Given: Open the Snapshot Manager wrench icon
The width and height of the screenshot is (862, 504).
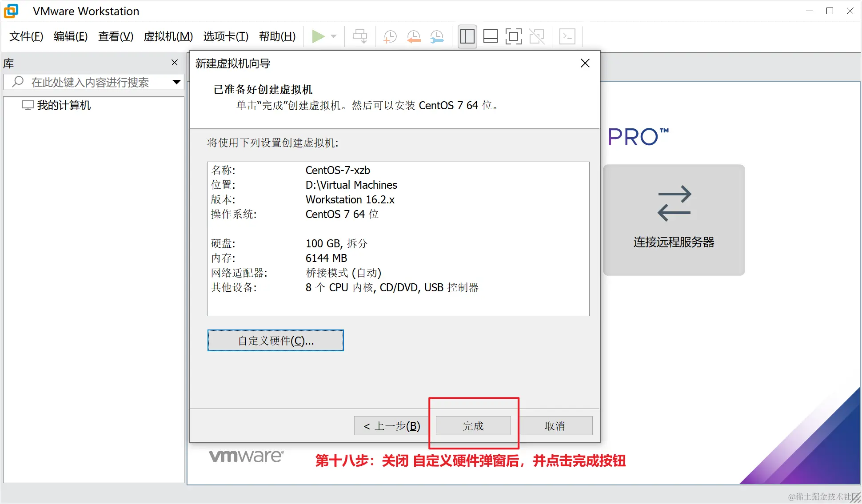Looking at the screenshot, I should tap(437, 36).
